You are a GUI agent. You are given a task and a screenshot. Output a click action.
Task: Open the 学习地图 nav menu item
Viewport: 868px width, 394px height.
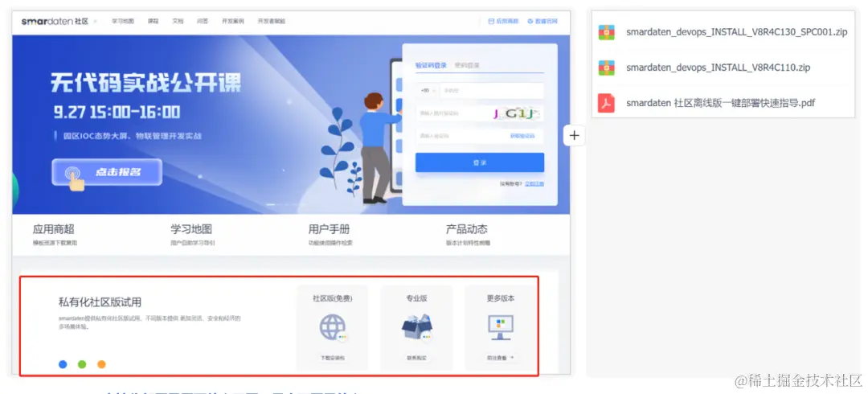(x=123, y=22)
